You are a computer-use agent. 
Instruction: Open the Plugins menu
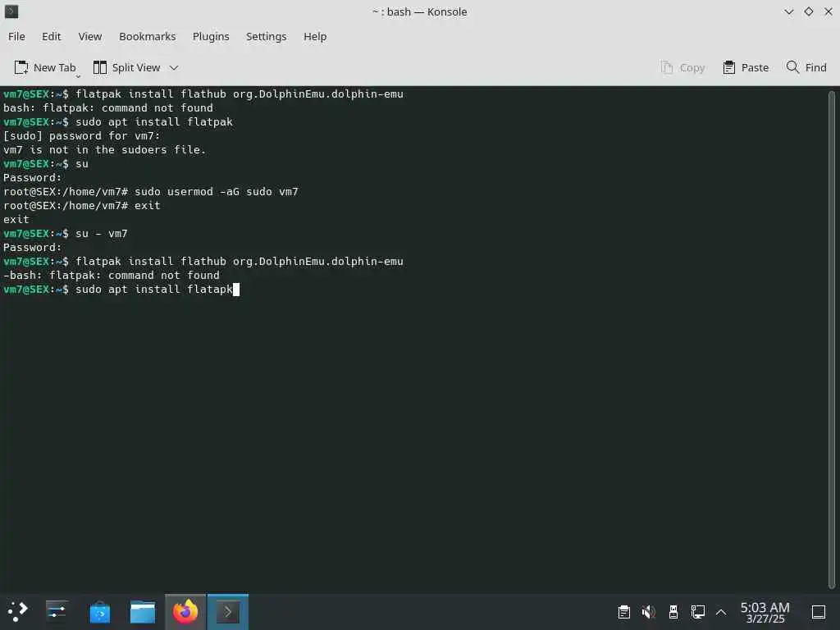[x=211, y=36]
